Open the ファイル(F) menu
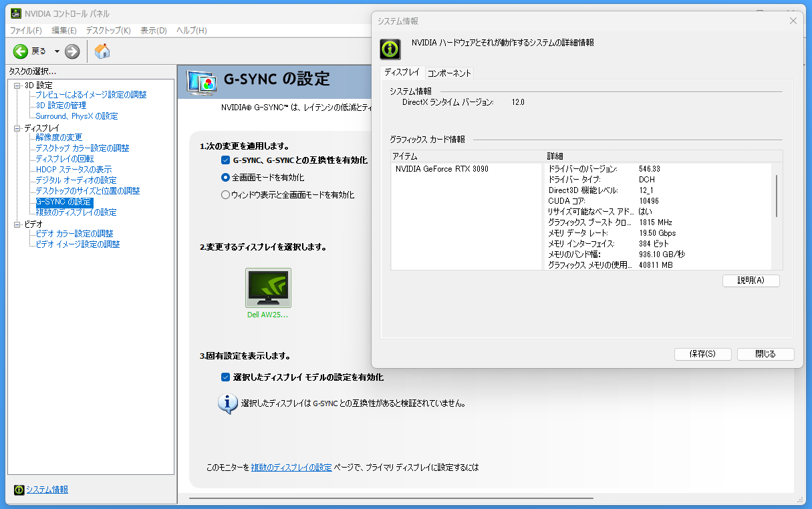 pyautogui.click(x=26, y=31)
